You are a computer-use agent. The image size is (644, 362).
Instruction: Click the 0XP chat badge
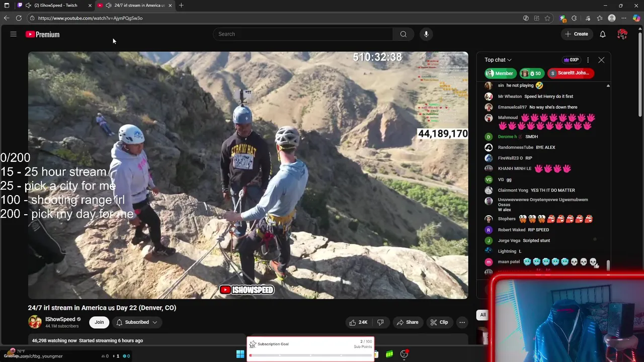pyautogui.click(x=571, y=60)
